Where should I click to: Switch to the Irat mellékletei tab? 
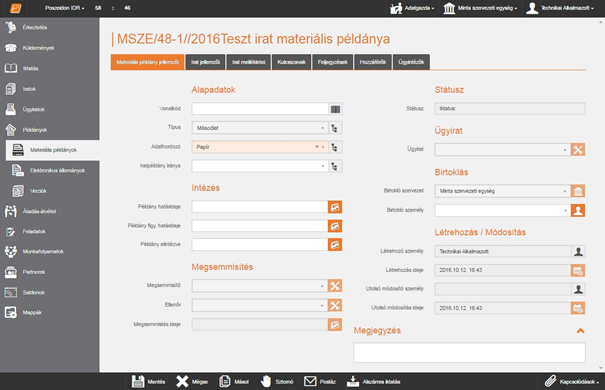pyautogui.click(x=248, y=62)
